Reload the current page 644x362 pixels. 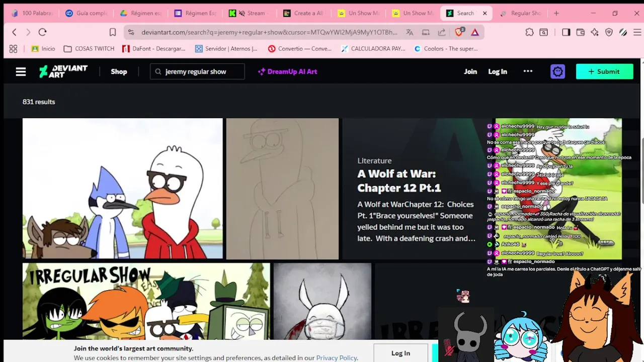coord(42,32)
